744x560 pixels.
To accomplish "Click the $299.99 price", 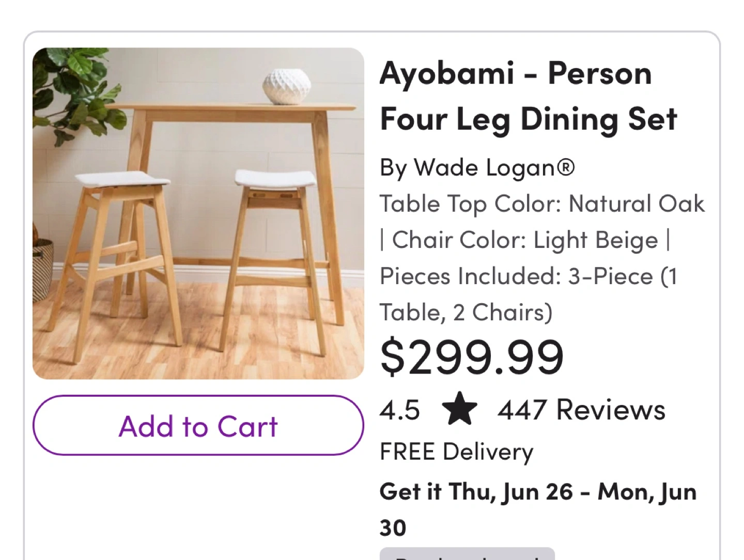I will 472,357.
